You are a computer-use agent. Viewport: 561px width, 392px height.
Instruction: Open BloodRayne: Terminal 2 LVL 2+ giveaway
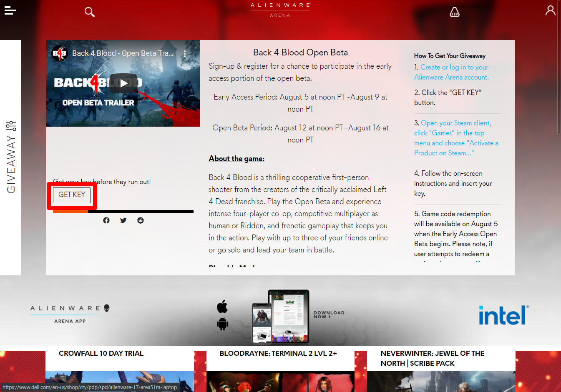(278, 353)
